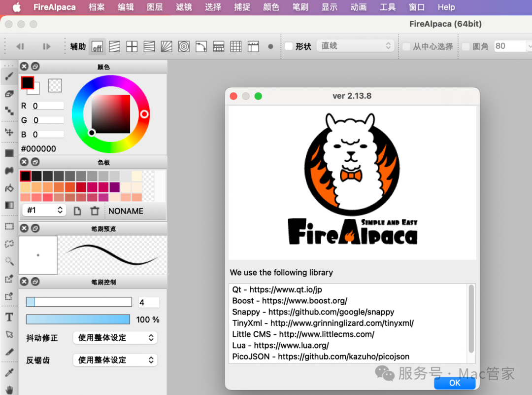This screenshot has height=395, width=532.
Task: Close the 笔刷预览 panel
Action: coord(24,228)
